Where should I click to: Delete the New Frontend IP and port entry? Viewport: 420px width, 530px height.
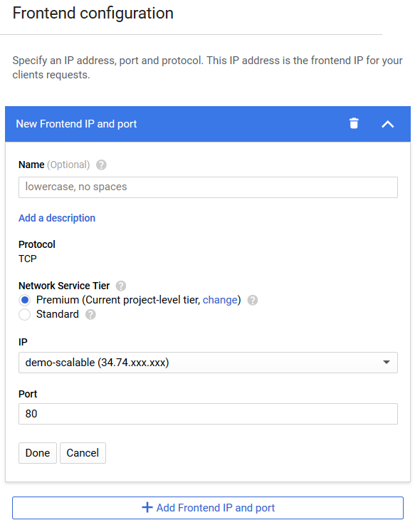pos(354,124)
